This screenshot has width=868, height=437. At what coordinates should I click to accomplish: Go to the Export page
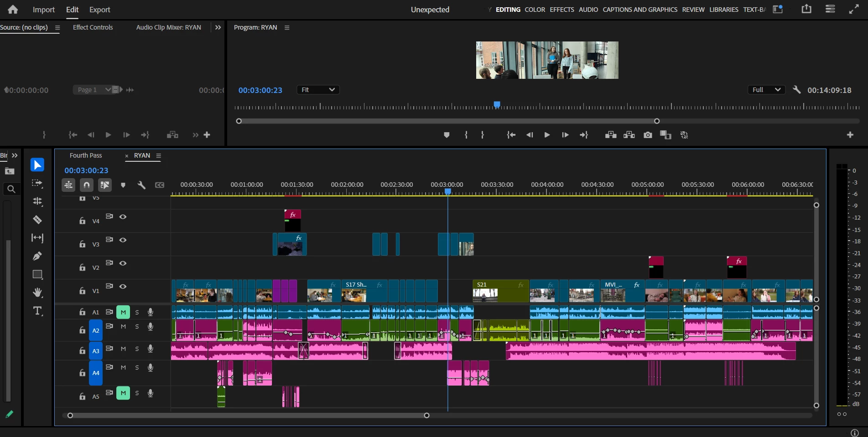[99, 10]
